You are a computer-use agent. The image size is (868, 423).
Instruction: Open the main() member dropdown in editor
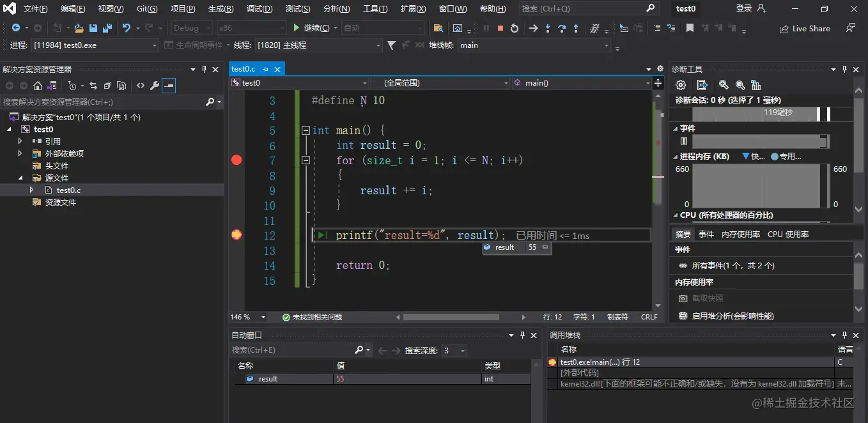(580, 83)
